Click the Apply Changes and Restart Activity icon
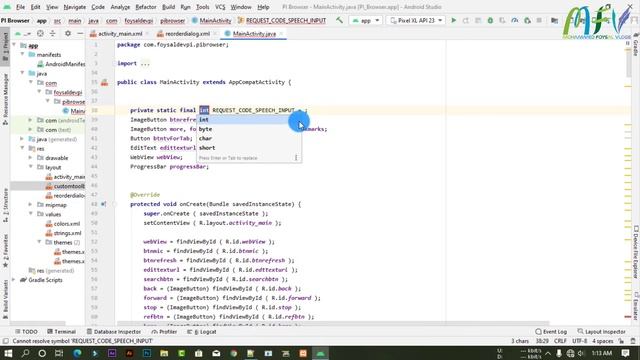 [466, 20]
